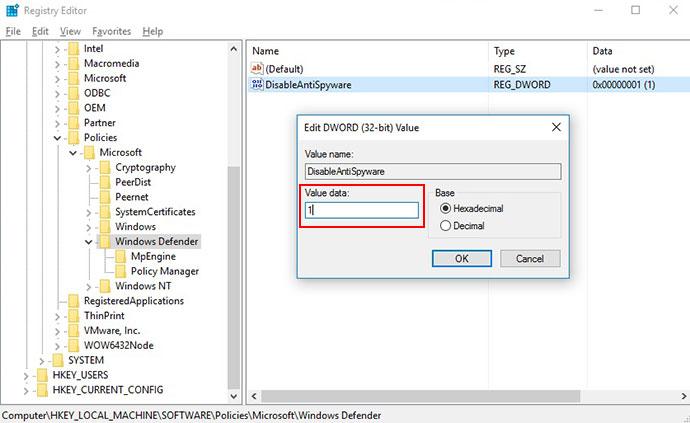
Task: Open the Help menu
Action: click(153, 31)
